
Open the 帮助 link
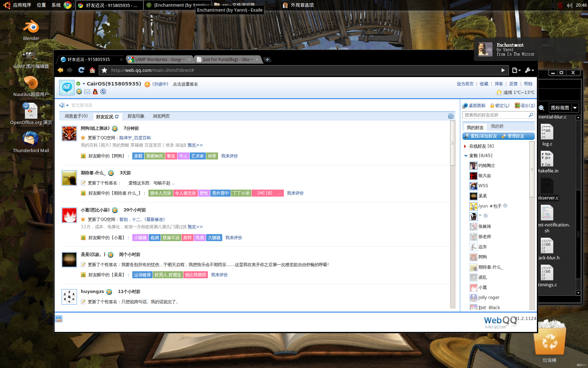(x=528, y=84)
